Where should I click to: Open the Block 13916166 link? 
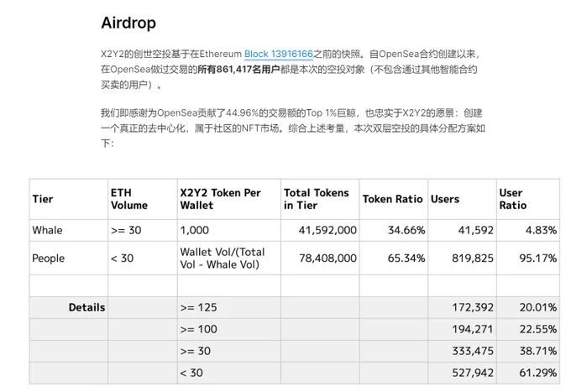[x=279, y=54]
